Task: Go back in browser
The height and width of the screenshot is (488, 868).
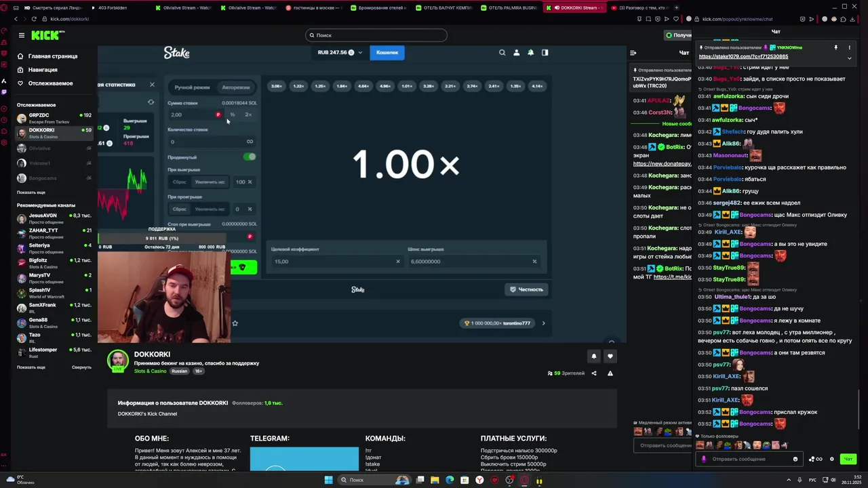Action: point(16,19)
